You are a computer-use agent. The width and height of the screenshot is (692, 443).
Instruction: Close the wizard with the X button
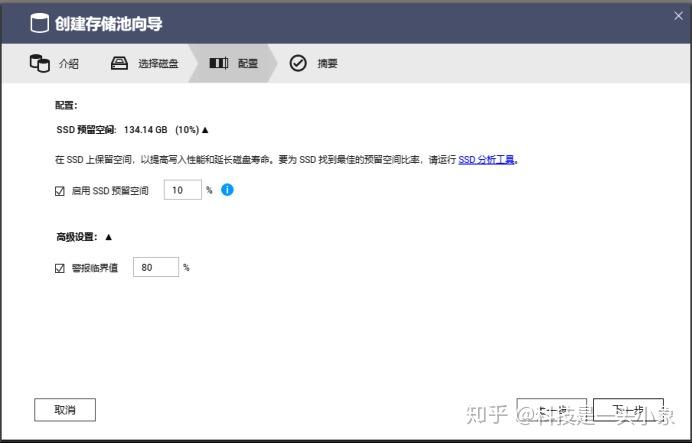[678, 16]
